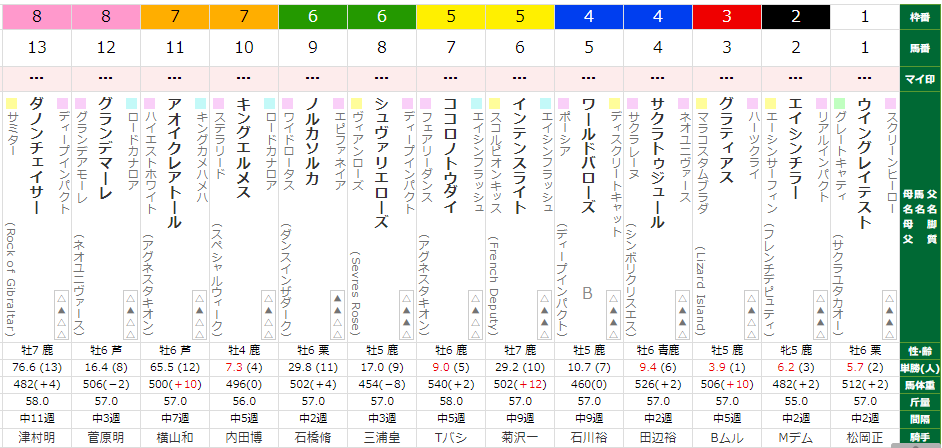Screen dimensions: 942x448
Task: Click the pink square beside ポーシア
Action: tap(564, 103)
